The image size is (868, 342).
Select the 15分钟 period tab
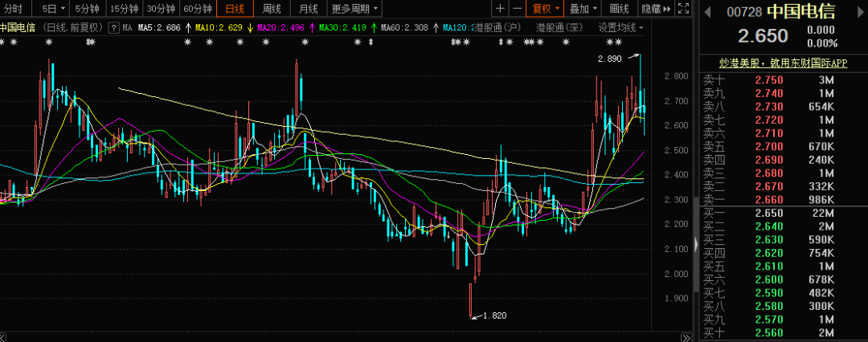[x=124, y=9]
